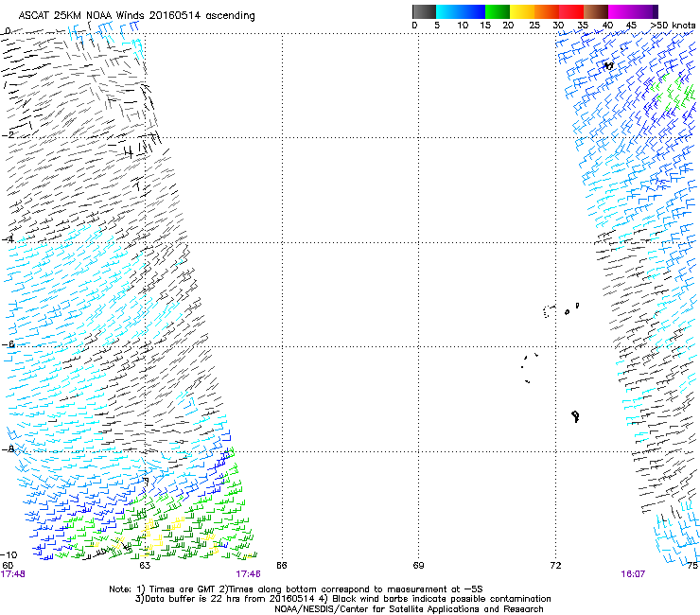Click the '10' legend tick label
700x615 pixels.
point(463,26)
